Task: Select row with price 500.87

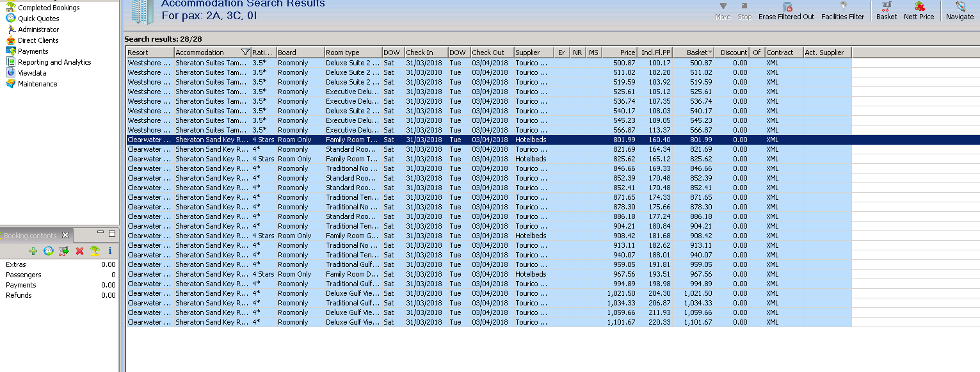Action: [488, 63]
